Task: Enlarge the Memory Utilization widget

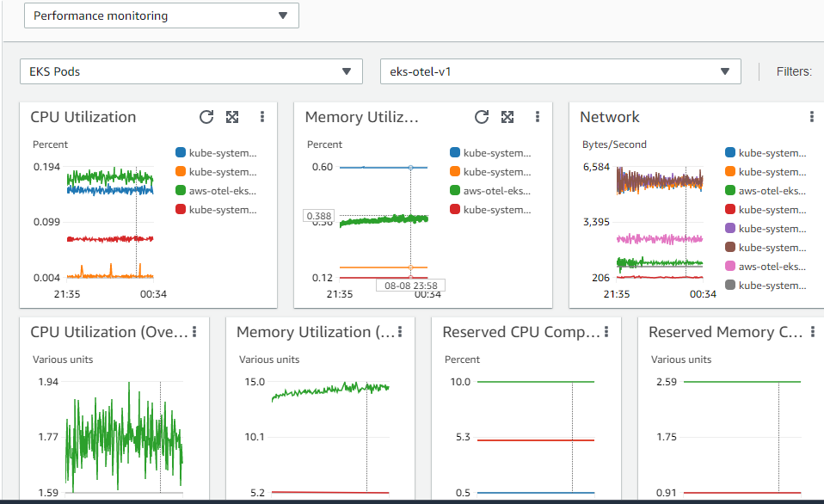Action: tap(507, 117)
